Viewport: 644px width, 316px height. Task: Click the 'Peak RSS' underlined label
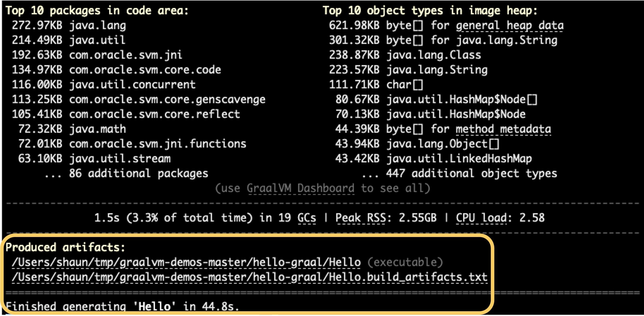[x=360, y=218]
